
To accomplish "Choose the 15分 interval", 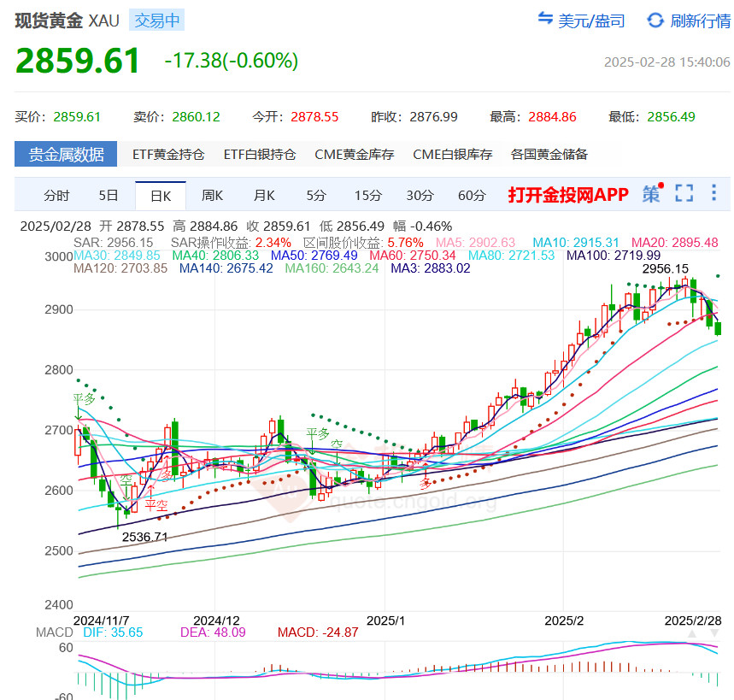I will click(368, 196).
